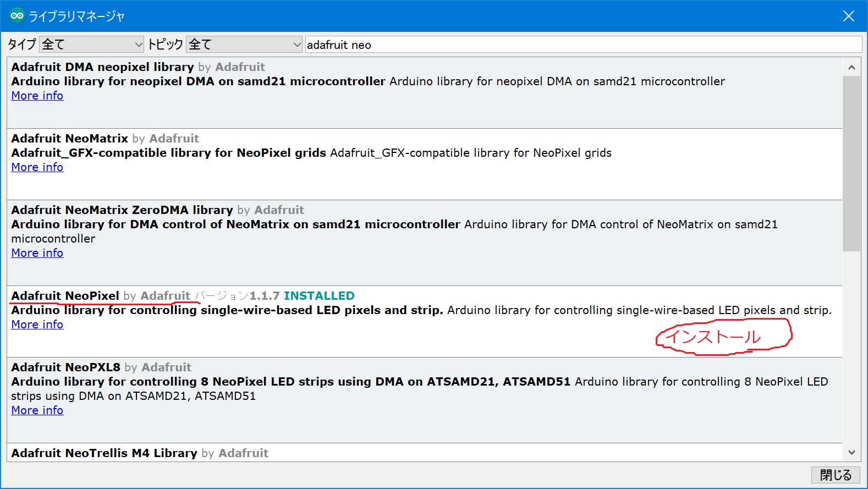The height and width of the screenshot is (489, 868).
Task: Click the green 'INSTALLED' status label
Action: point(319,296)
